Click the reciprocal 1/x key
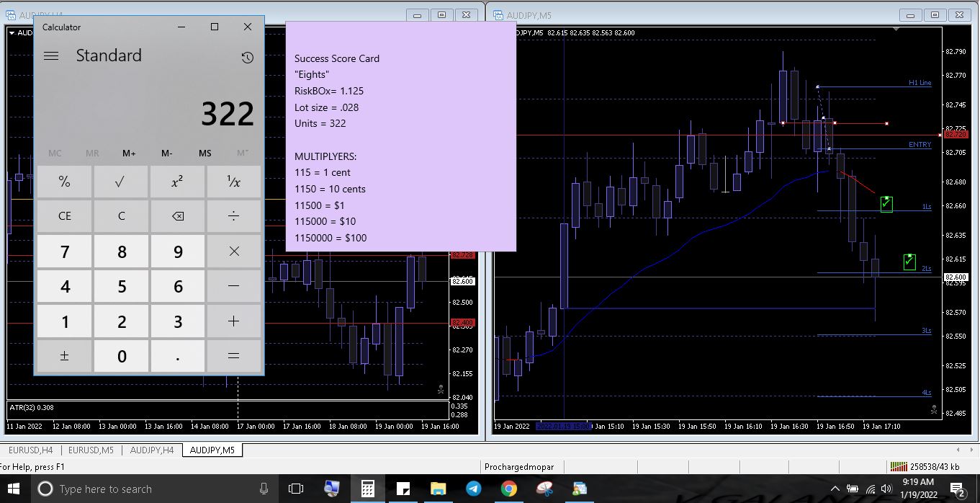Screen dimensions: 980x503 [233, 182]
